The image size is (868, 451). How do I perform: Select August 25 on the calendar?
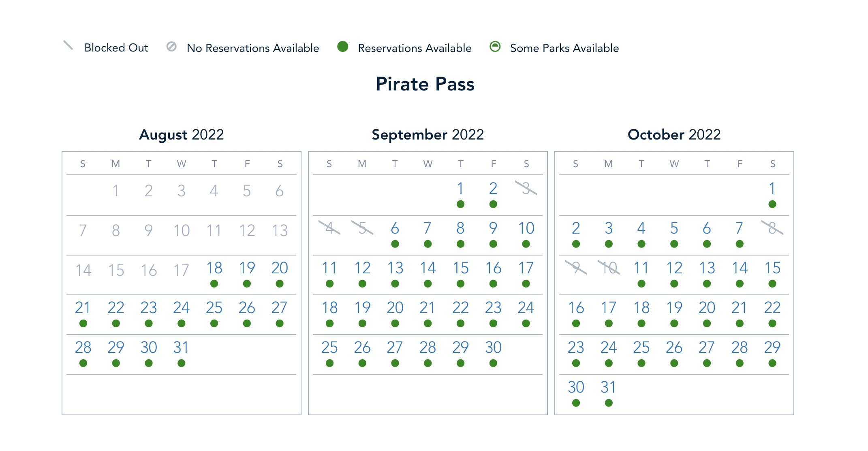click(x=214, y=308)
